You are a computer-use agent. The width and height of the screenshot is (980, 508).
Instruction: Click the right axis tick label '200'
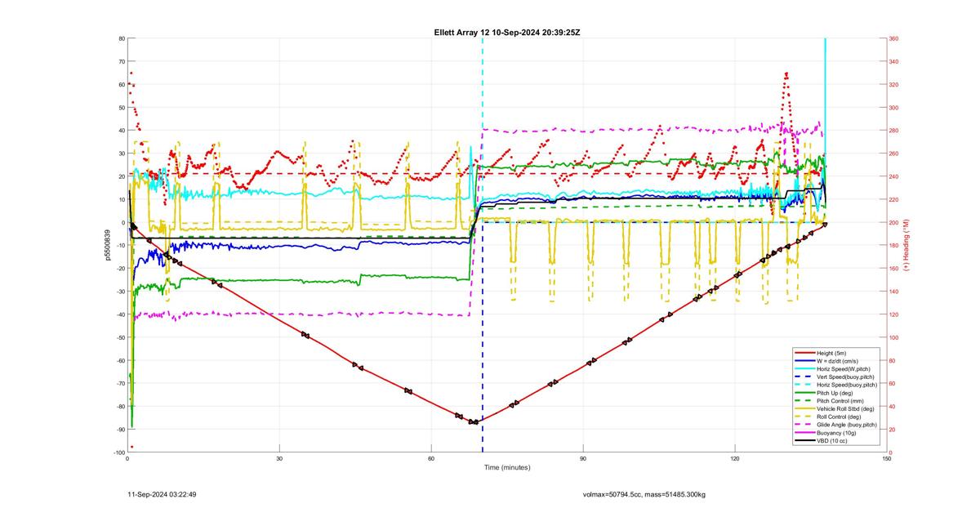pyautogui.click(x=894, y=222)
